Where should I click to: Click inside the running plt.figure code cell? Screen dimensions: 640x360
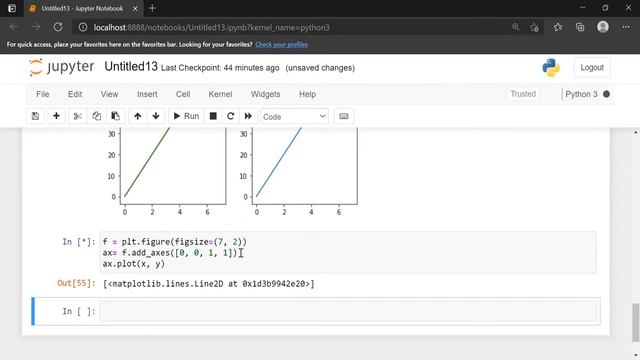click(348, 253)
